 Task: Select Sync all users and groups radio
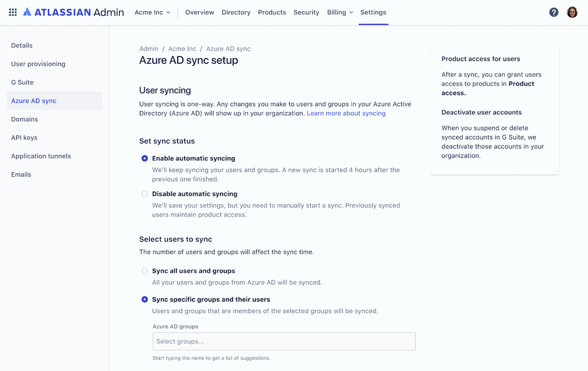(x=144, y=271)
